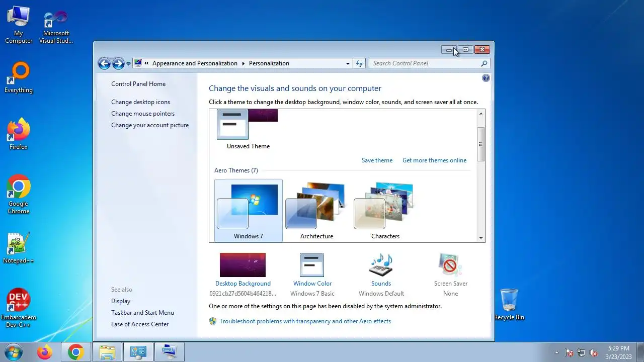Open Ease of Access Center link
The image size is (644, 362).
pos(140,324)
